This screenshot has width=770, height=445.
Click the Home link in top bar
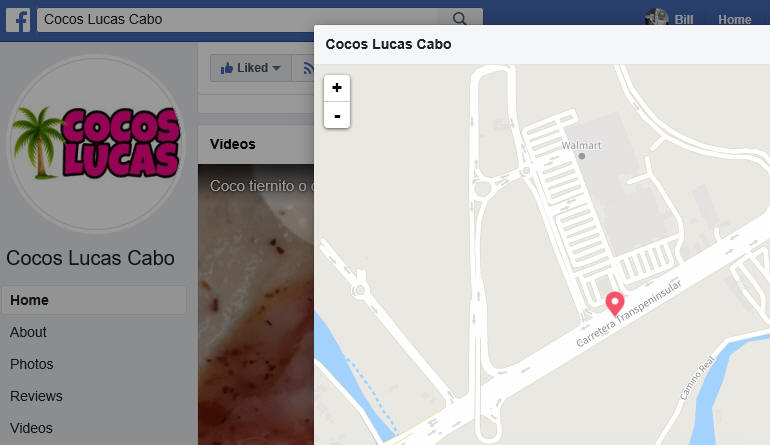pos(735,20)
